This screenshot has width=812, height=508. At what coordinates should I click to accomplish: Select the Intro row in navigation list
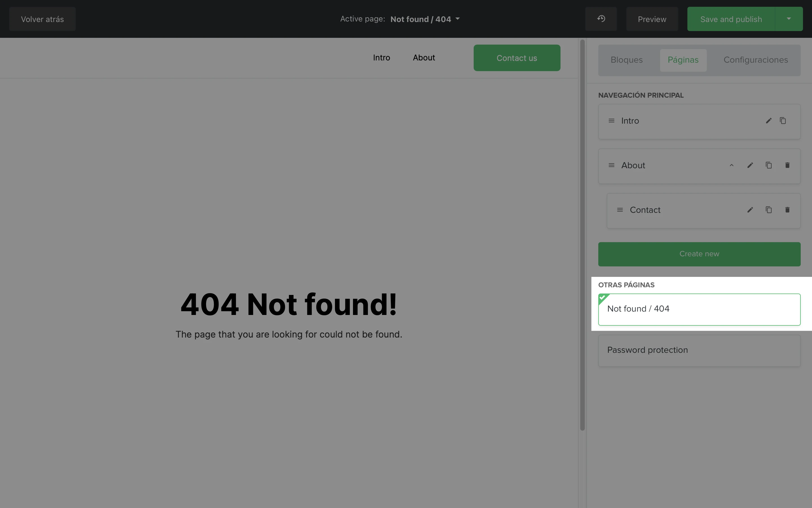click(699, 122)
